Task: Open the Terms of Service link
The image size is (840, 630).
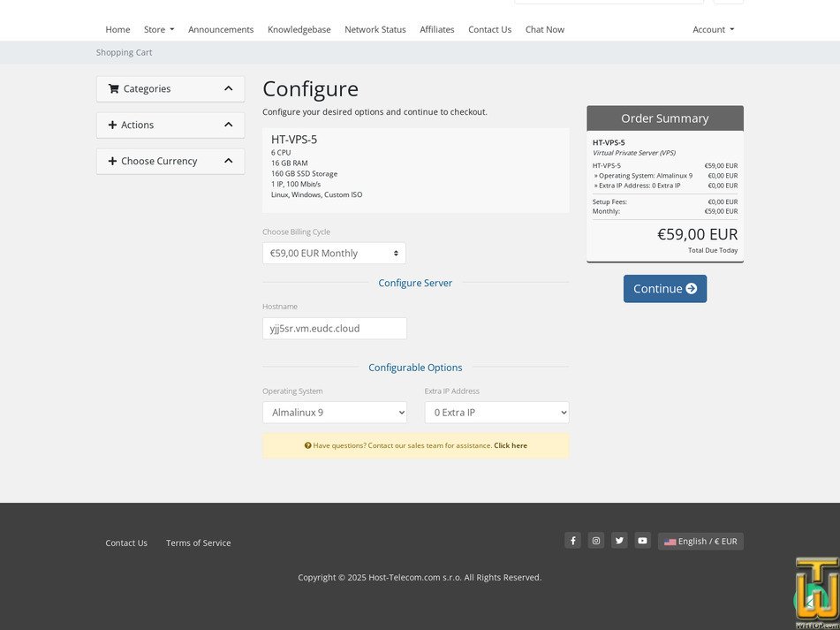Action: [x=198, y=543]
